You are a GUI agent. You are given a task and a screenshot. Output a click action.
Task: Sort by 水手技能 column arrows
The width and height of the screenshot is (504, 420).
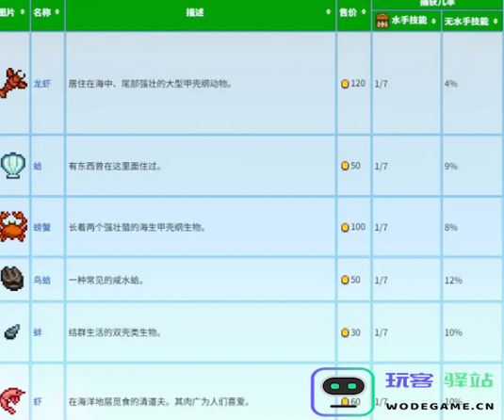click(x=433, y=22)
